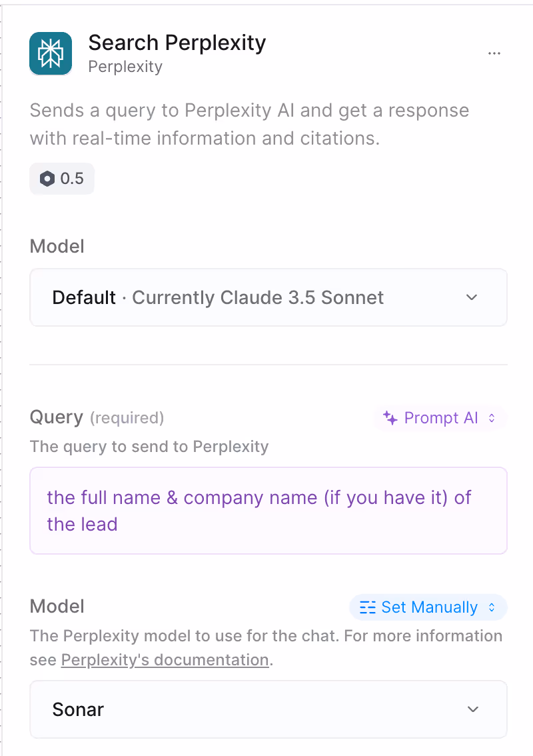Switch Query input mode via Prompt AI
533x756 pixels.
pyautogui.click(x=440, y=417)
